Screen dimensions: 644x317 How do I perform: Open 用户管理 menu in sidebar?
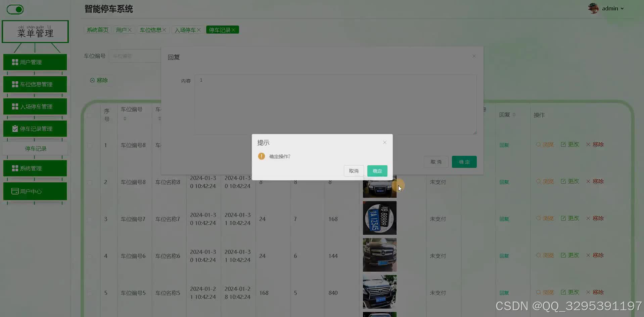35,62
